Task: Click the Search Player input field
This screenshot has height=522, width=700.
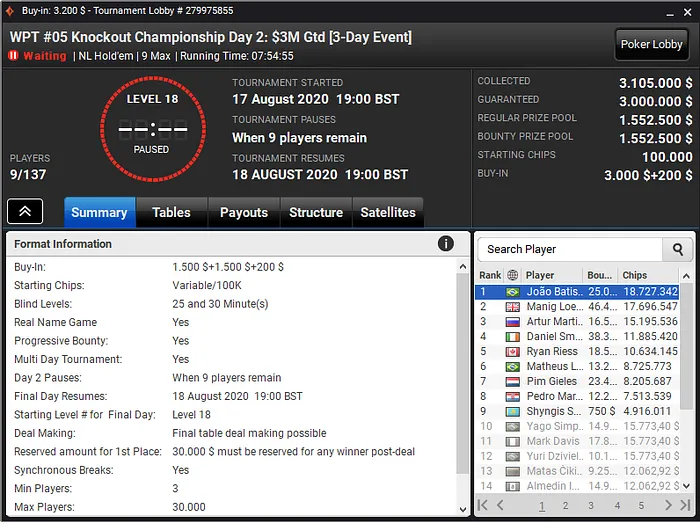Action: pyautogui.click(x=571, y=250)
